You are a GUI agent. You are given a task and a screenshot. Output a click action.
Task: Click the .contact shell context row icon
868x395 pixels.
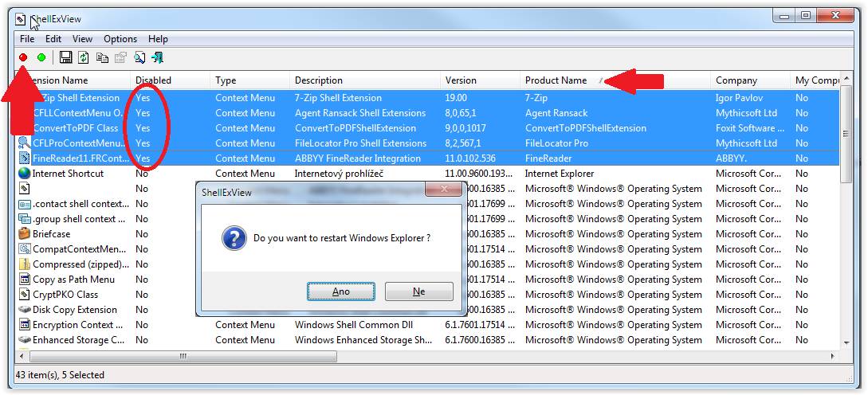25,204
